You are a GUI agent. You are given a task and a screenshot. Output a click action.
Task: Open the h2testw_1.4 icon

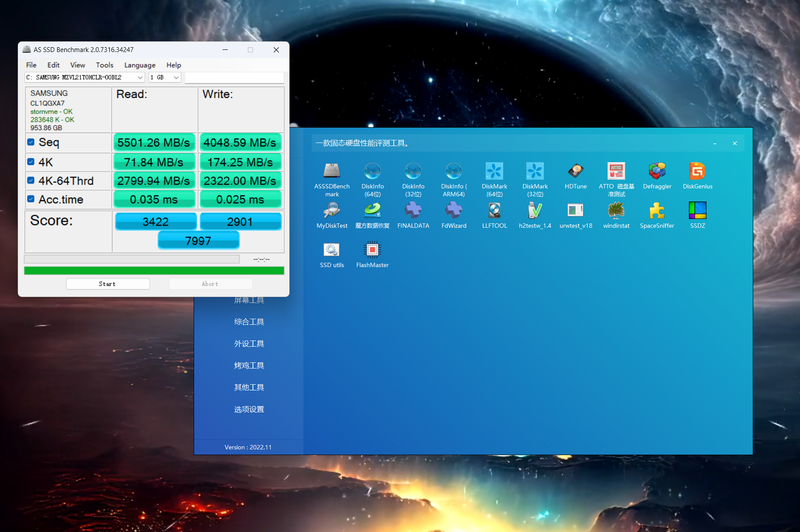(535, 210)
